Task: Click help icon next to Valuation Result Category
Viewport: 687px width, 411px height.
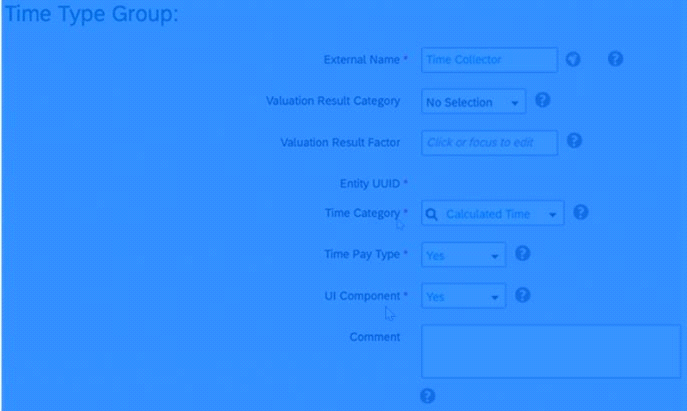Action: pyautogui.click(x=542, y=100)
